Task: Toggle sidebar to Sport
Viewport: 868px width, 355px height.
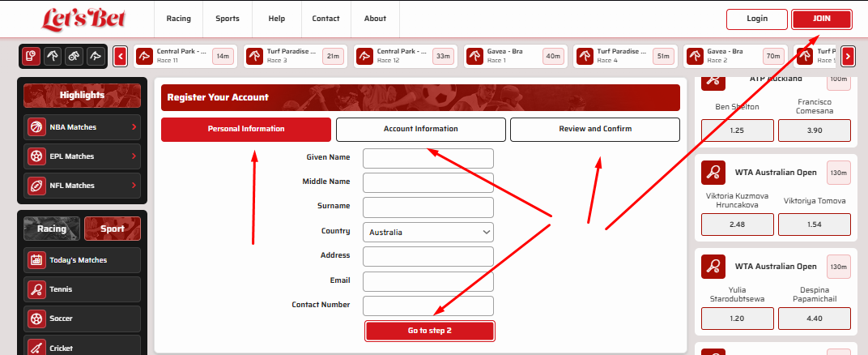Action: (112, 229)
